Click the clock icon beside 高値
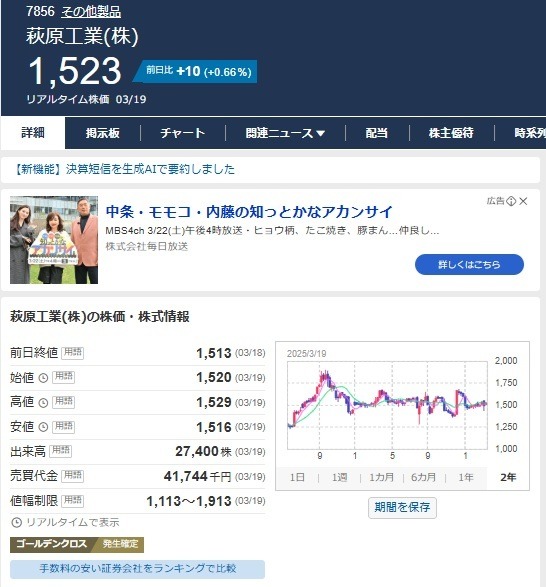 pos(43,403)
